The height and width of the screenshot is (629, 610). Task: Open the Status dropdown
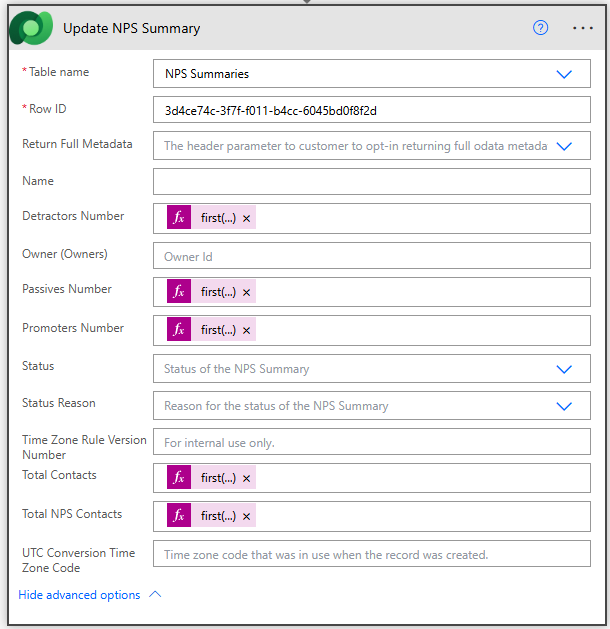[x=564, y=369]
